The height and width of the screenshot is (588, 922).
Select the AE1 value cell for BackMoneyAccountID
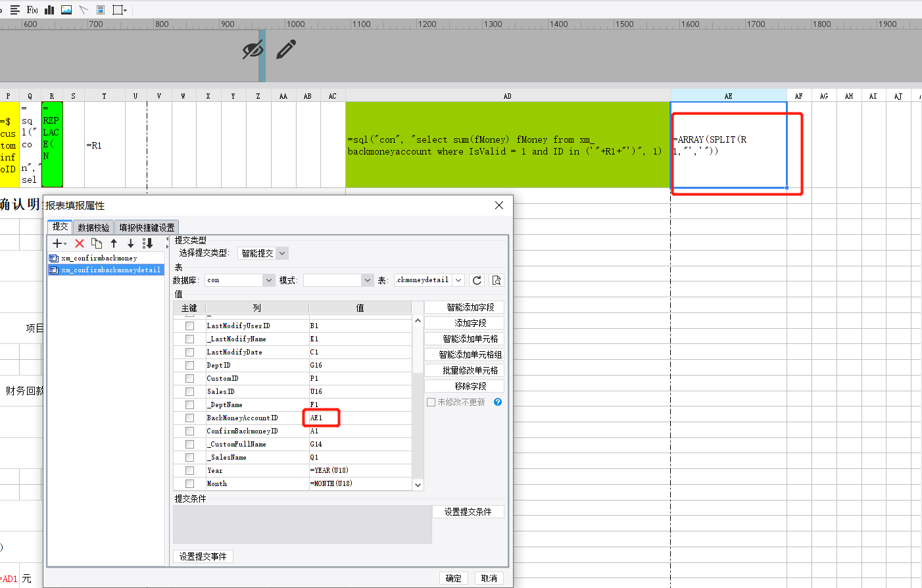pos(360,418)
